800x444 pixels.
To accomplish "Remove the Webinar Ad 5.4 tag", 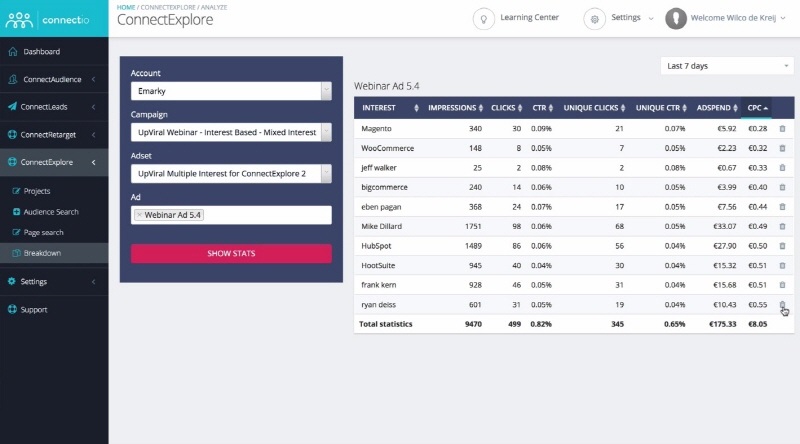I will point(139,215).
